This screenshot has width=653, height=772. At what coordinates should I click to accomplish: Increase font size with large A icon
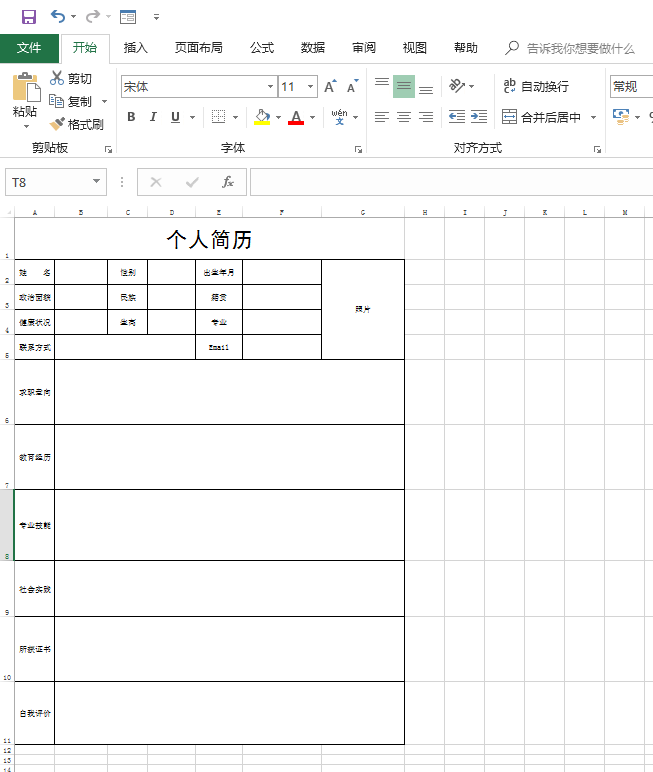coord(330,87)
